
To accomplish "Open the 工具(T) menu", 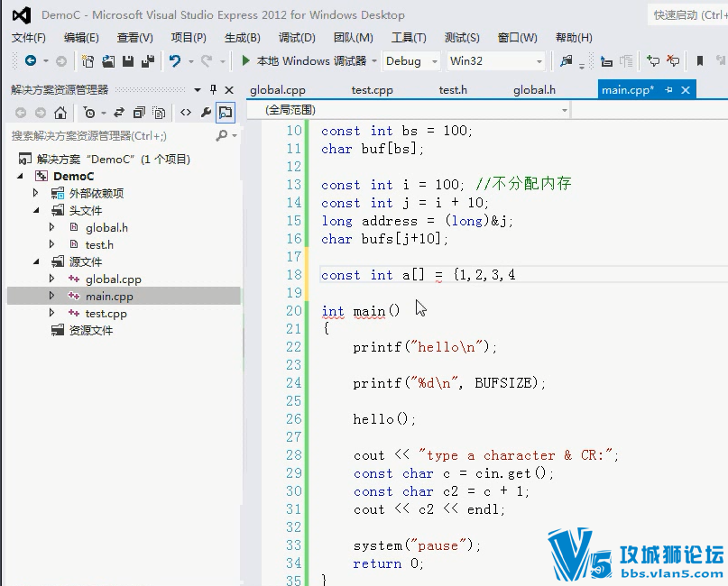I will pyautogui.click(x=409, y=38).
